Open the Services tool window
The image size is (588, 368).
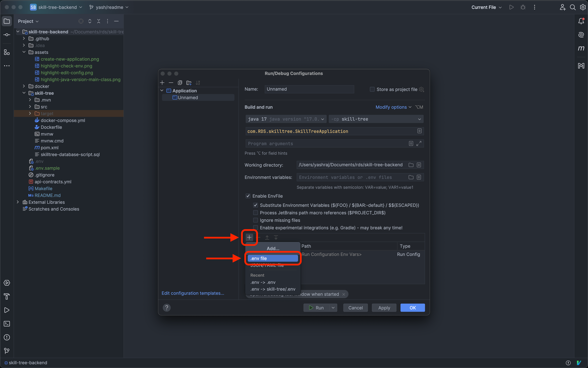coord(7,283)
